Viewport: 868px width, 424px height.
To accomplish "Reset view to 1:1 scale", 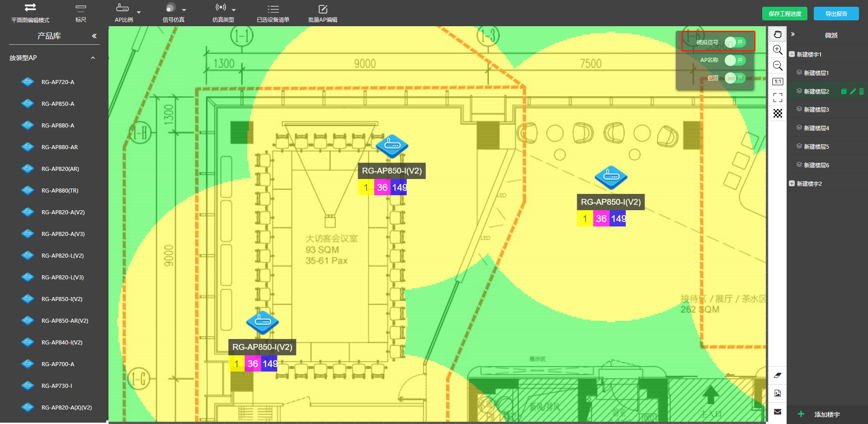I will click(x=778, y=82).
